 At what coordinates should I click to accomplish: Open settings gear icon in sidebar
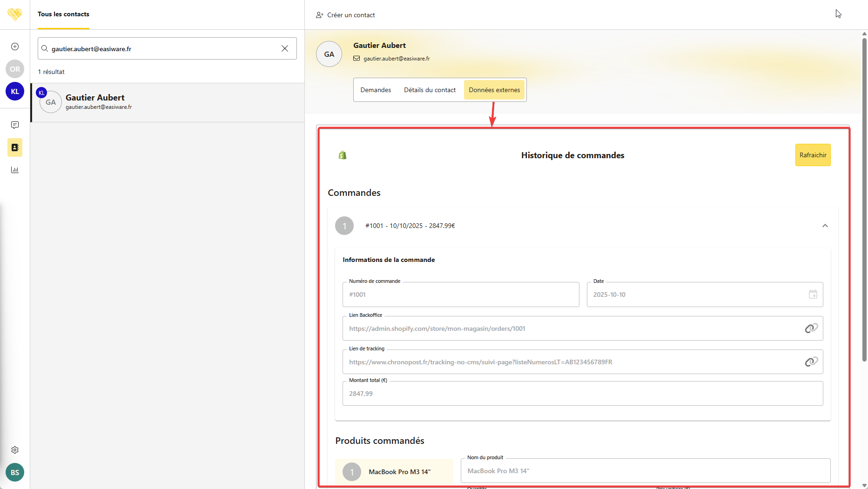pos(15,450)
